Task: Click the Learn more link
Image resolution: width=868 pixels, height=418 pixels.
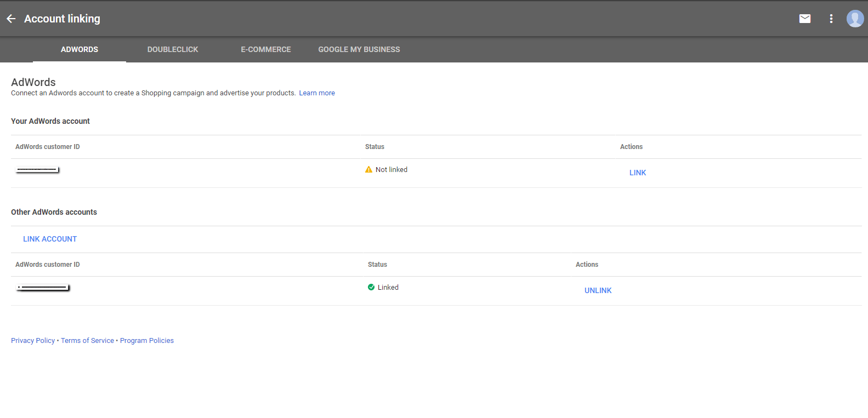Action: (x=317, y=93)
